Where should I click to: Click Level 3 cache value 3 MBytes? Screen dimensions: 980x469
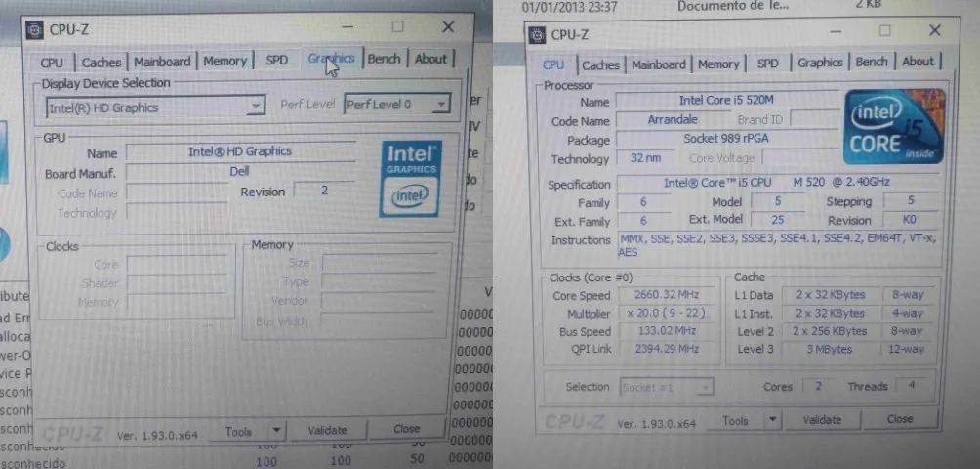click(x=830, y=350)
